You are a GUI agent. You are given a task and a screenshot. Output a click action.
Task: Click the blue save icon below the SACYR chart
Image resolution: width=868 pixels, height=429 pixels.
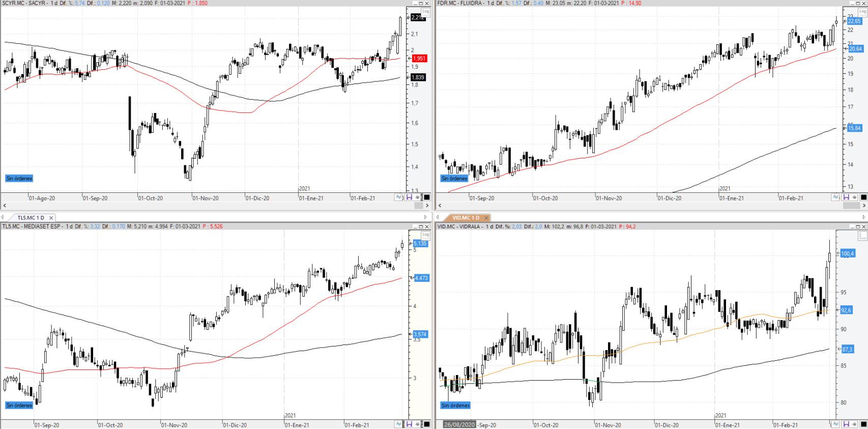click(x=409, y=197)
